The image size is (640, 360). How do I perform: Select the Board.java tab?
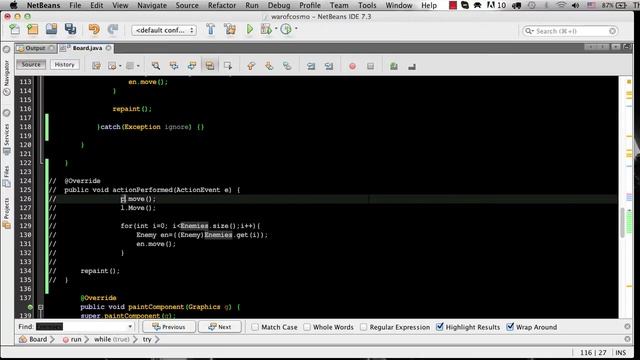click(x=87, y=48)
